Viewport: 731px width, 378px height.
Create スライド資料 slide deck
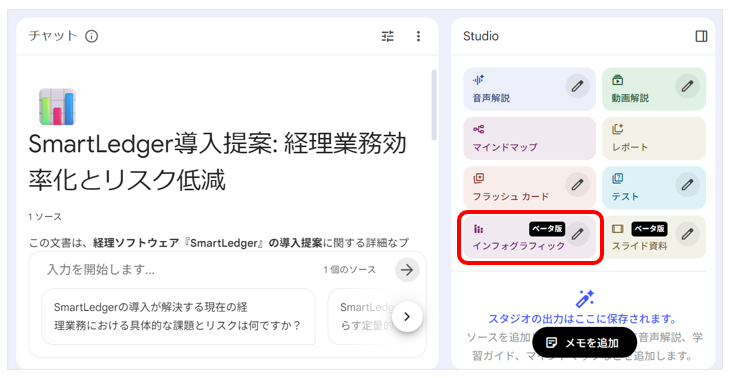[654, 237]
